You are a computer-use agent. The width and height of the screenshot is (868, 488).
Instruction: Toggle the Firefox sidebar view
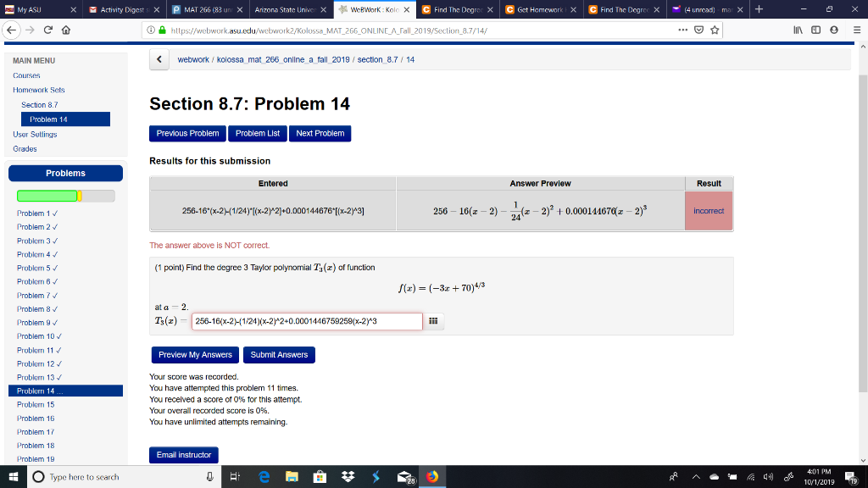pos(816,30)
